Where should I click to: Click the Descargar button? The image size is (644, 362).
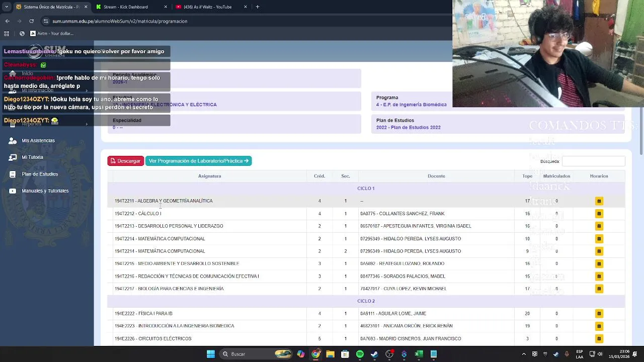tap(125, 161)
